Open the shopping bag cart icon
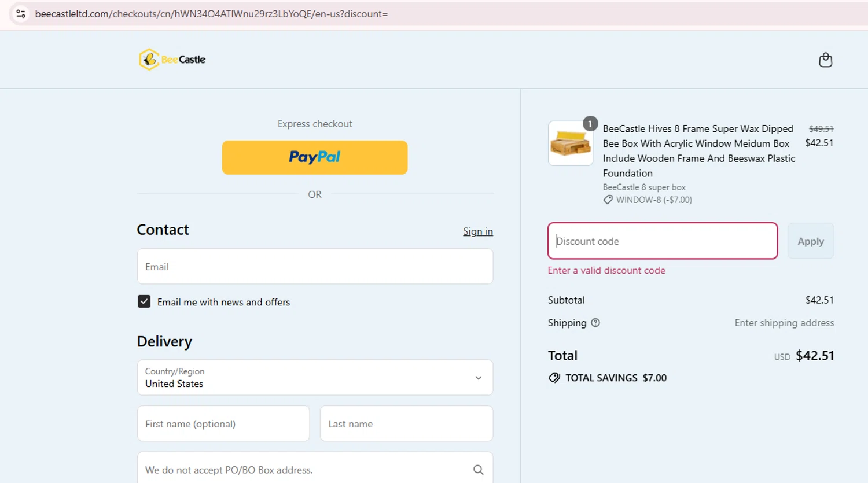This screenshot has height=483, width=868. [x=825, y=60]
